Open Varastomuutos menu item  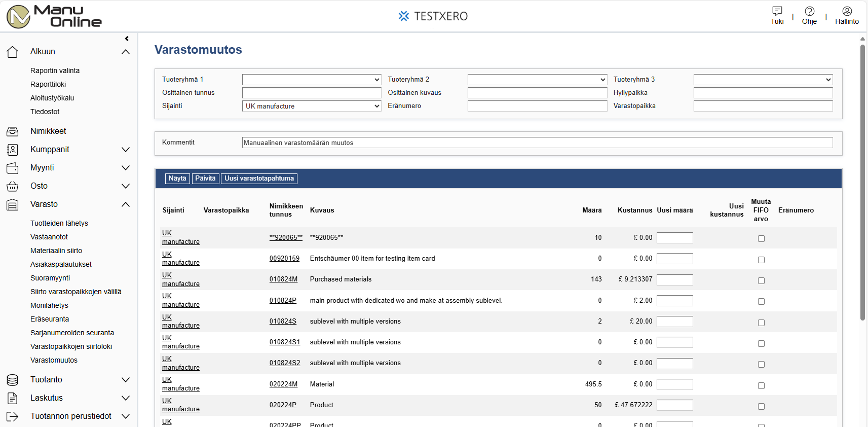(54, 360)
